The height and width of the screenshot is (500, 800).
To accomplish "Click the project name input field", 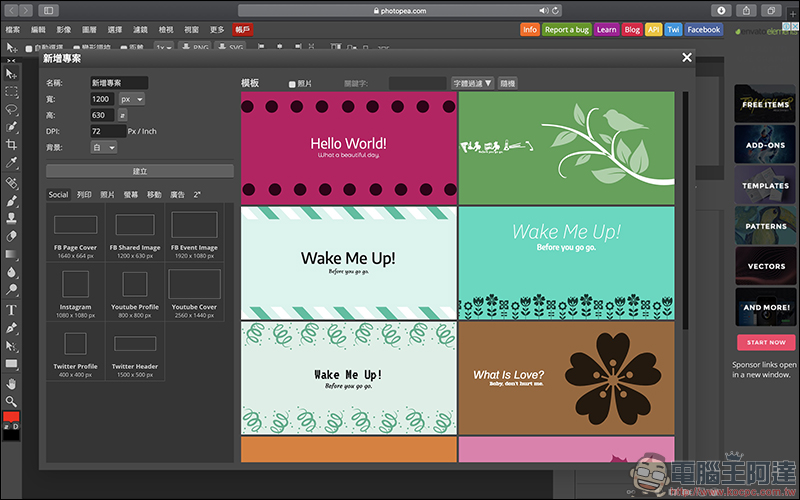I will [x=119, y=83].
